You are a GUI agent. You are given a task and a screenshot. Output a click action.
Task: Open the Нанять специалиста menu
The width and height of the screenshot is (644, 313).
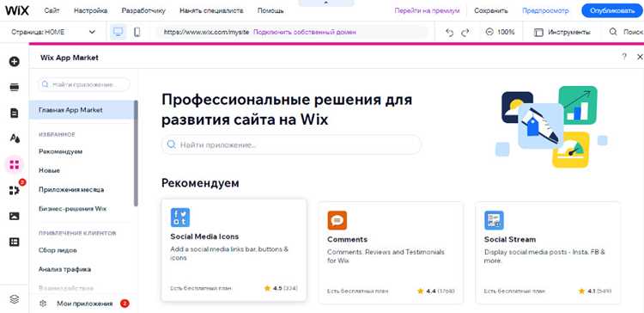211,10
